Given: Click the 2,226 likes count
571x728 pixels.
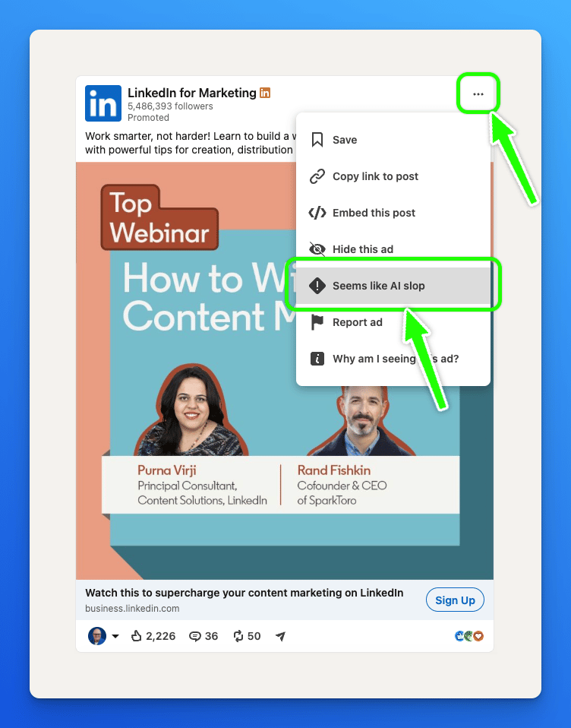Looking at the screenshot, I should click(x=160, y=636).
